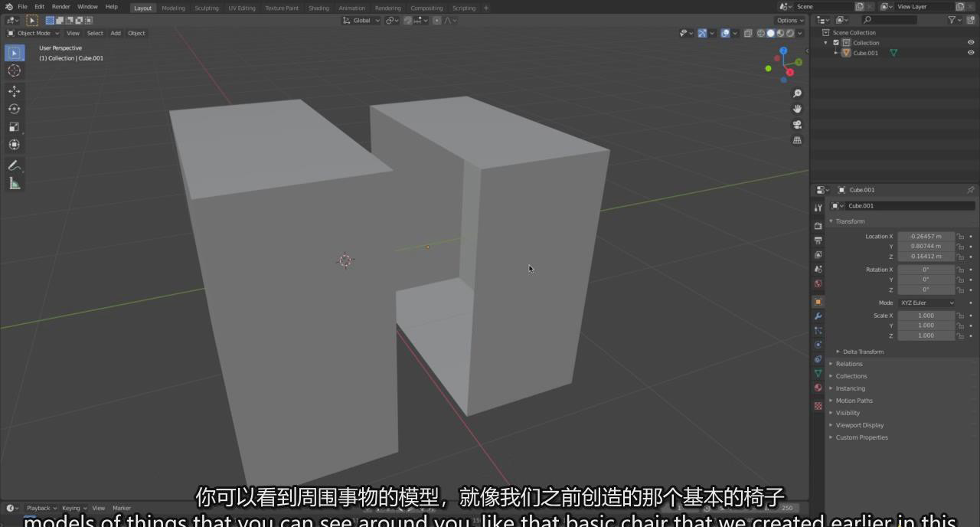Toggle visibility of Collection in outliner
Viewport: 980px width, 527px height.
(971, 43)
